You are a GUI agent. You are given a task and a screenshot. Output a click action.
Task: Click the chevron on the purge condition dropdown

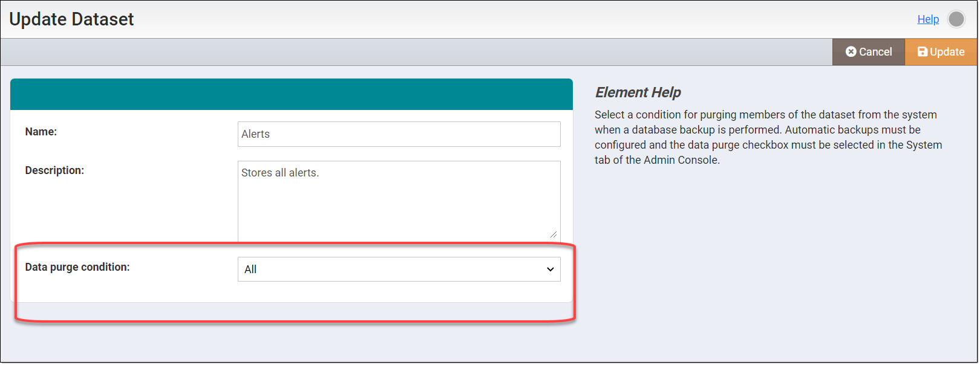(549, 269)
